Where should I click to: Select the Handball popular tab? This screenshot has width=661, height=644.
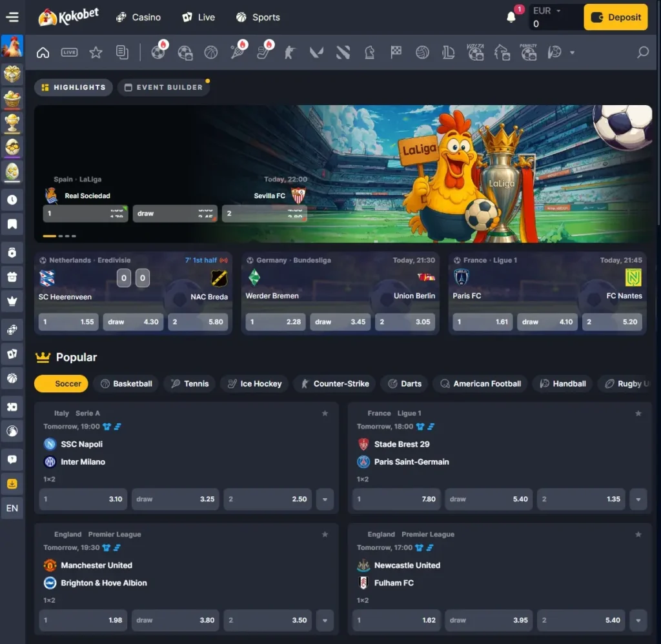[x=563, y=383]
